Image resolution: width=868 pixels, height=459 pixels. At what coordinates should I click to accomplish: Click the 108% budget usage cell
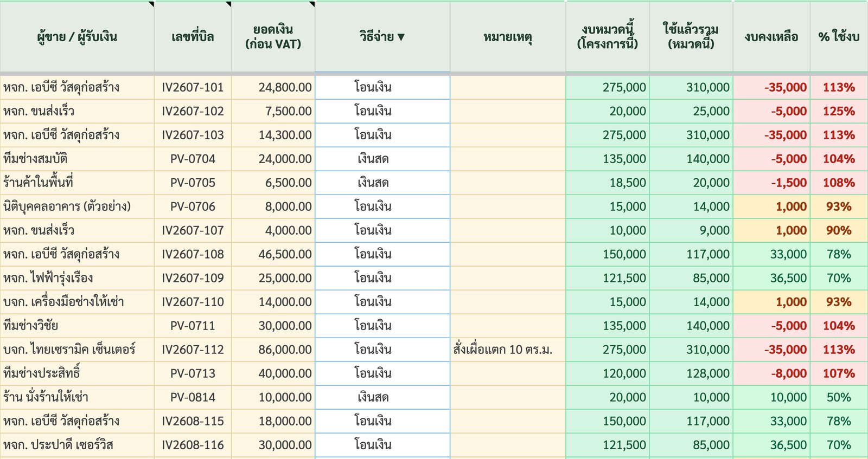(839, 183)
